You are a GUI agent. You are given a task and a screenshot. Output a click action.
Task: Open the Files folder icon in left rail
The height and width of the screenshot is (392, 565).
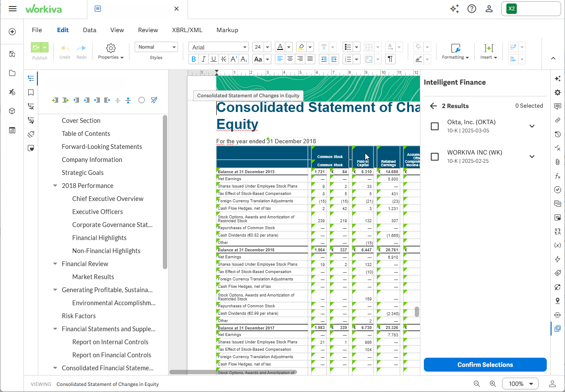point(12,73)
